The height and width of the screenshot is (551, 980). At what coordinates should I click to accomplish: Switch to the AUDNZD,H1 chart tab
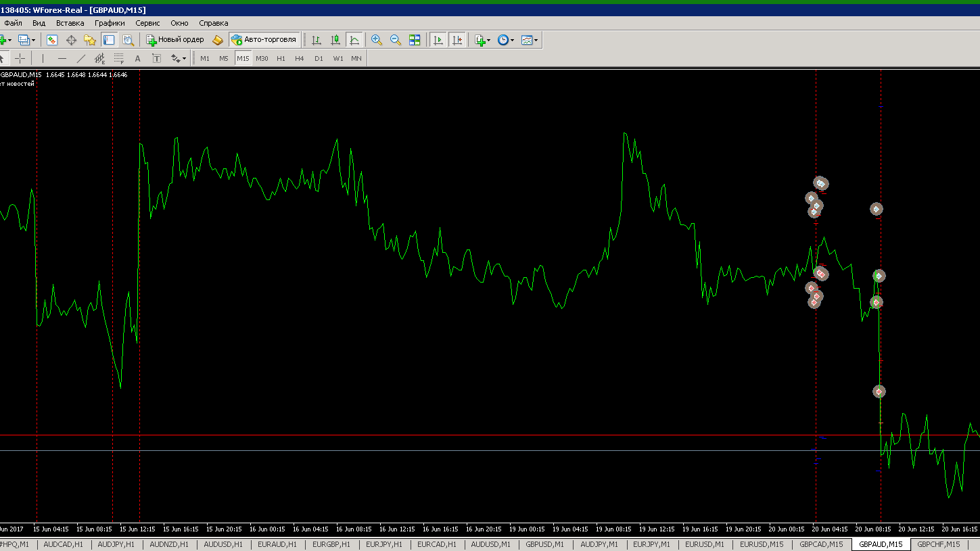pyautogui.click(x=169, y=544)
